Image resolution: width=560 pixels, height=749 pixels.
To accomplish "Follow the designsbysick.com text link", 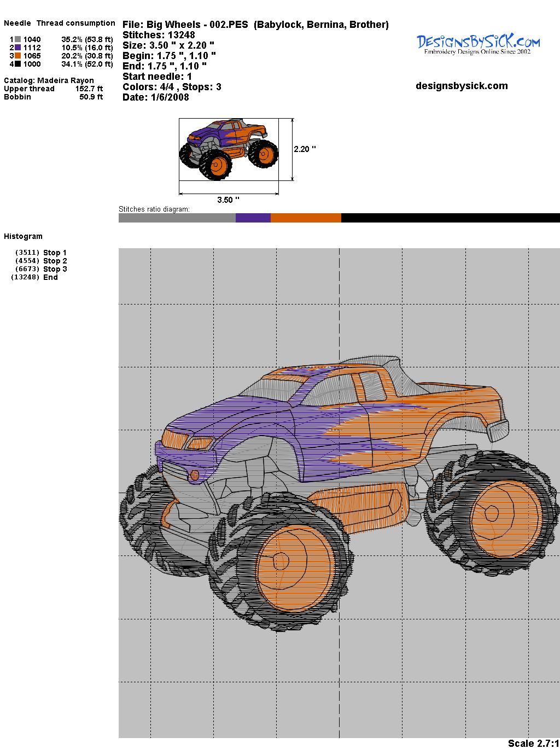I will point(462,86).
